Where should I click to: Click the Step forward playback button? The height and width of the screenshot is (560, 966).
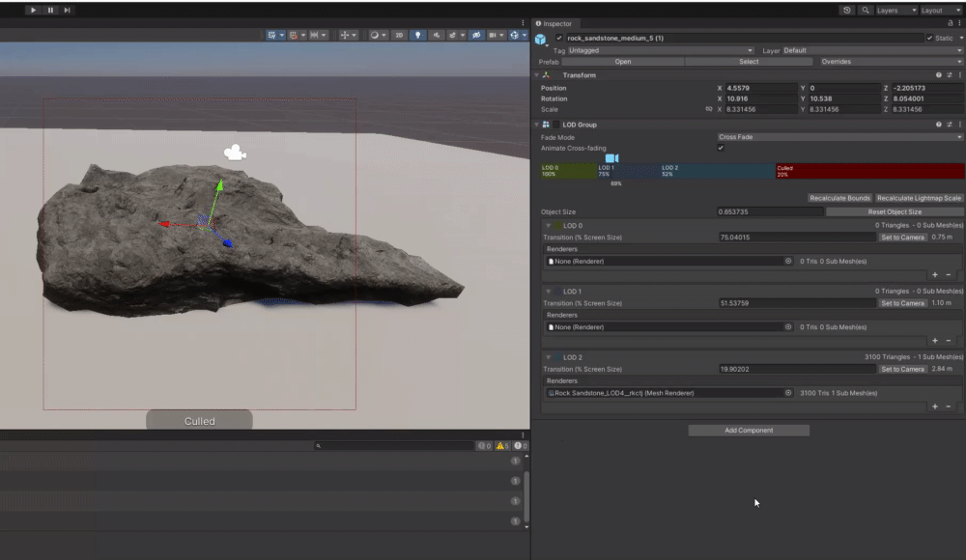[67, 10]
